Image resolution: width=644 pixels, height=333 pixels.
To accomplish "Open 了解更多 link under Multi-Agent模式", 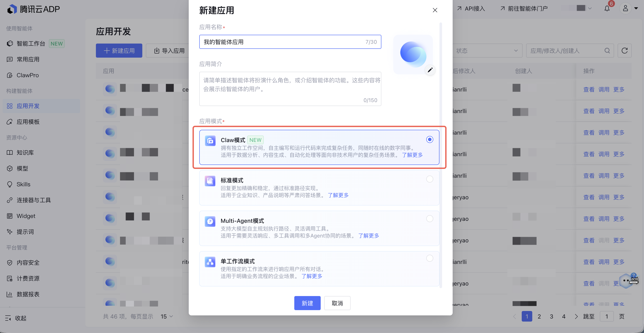I will pos(368,236).
